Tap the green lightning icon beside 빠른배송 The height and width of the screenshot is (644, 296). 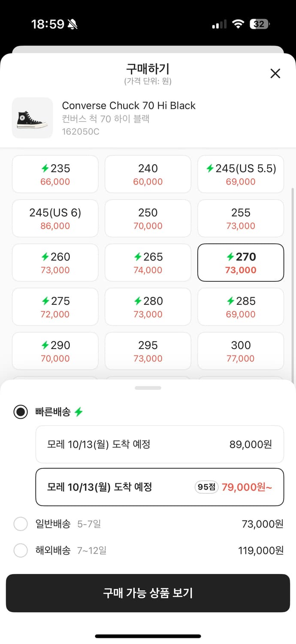click(x=79, y=412)
